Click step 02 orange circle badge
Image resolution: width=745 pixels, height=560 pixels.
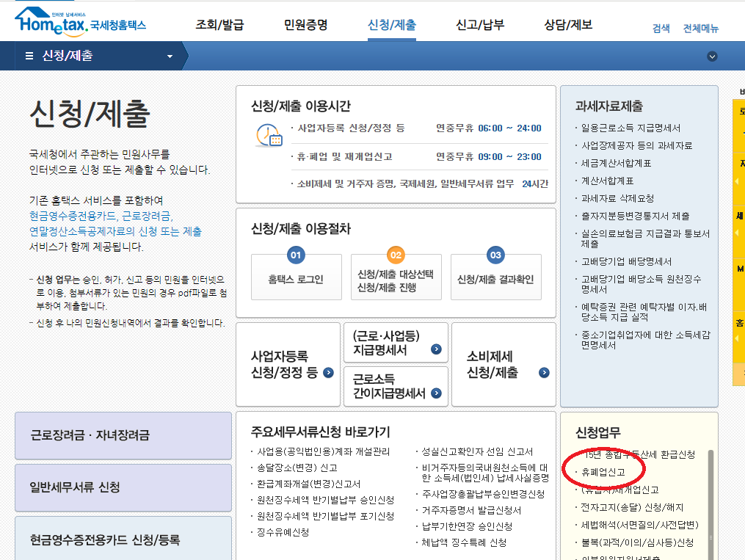pos(396,255)
